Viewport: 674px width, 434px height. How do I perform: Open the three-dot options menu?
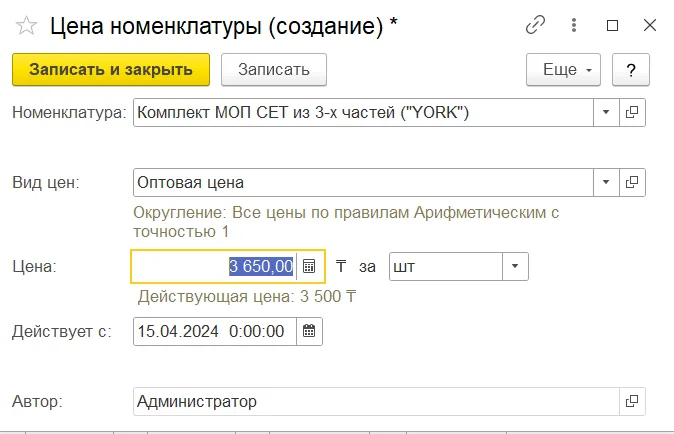coord(573,25)
